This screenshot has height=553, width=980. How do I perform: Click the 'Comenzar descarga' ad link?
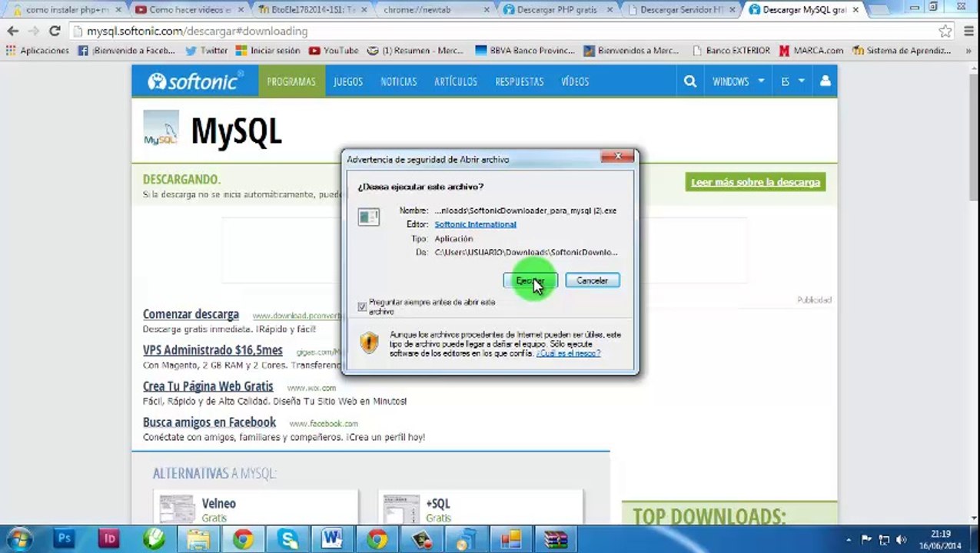191,314
